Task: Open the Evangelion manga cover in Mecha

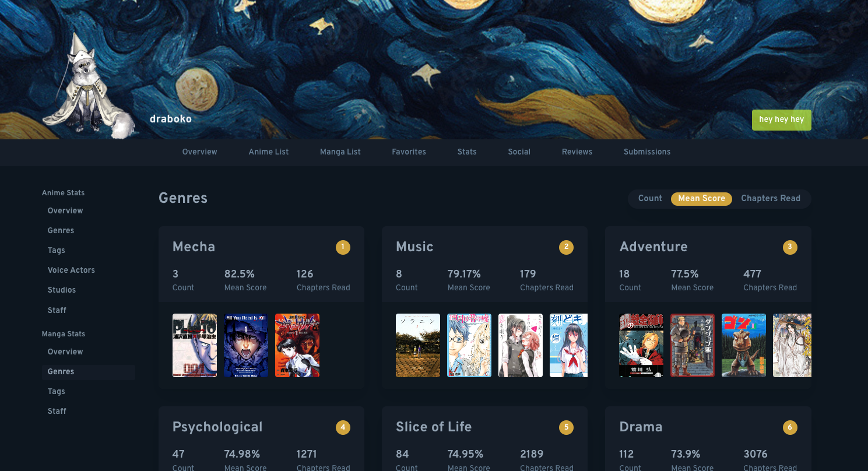Action: [x=297, y=346]
